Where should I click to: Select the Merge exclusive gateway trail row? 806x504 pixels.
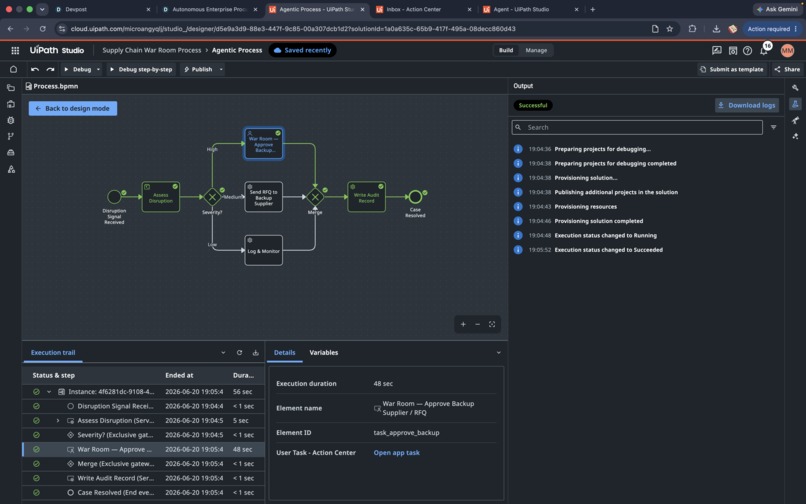143,464
